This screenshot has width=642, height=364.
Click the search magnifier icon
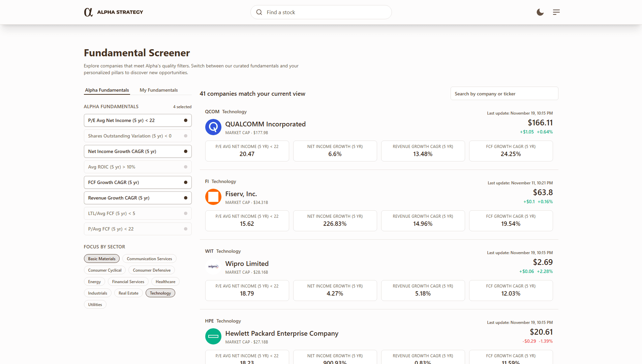tap(259, 12)
